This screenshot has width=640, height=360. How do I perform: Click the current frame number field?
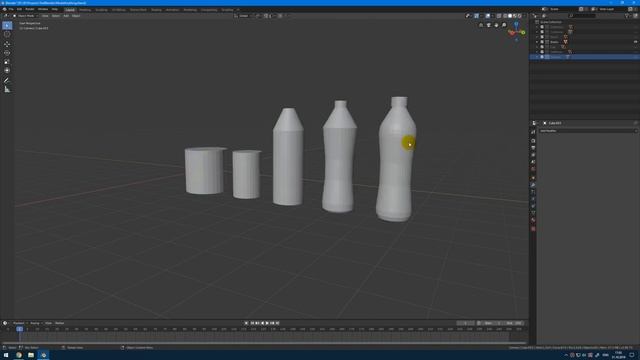pos(465,323)
